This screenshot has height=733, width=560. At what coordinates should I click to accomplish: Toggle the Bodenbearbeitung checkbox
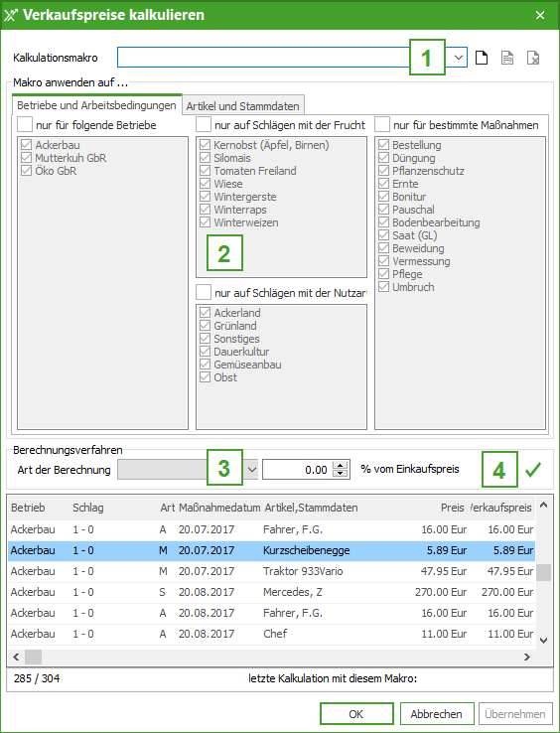pos(383,222)
